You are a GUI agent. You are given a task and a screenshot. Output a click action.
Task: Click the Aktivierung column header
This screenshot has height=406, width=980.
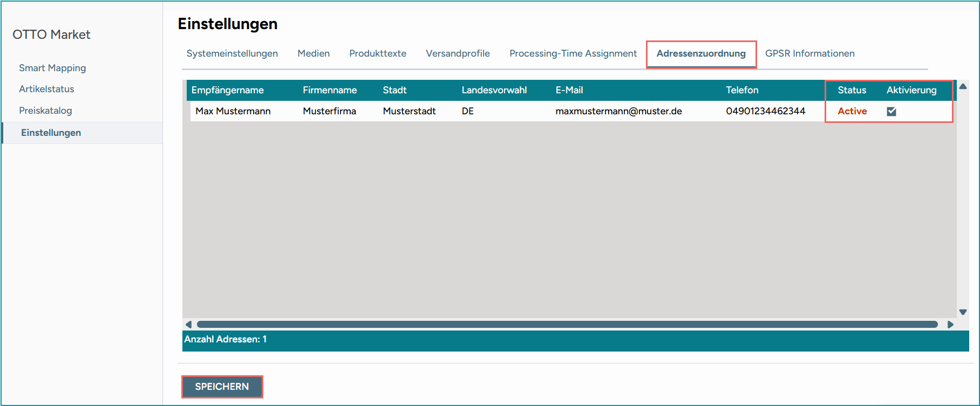coord(911,90)
